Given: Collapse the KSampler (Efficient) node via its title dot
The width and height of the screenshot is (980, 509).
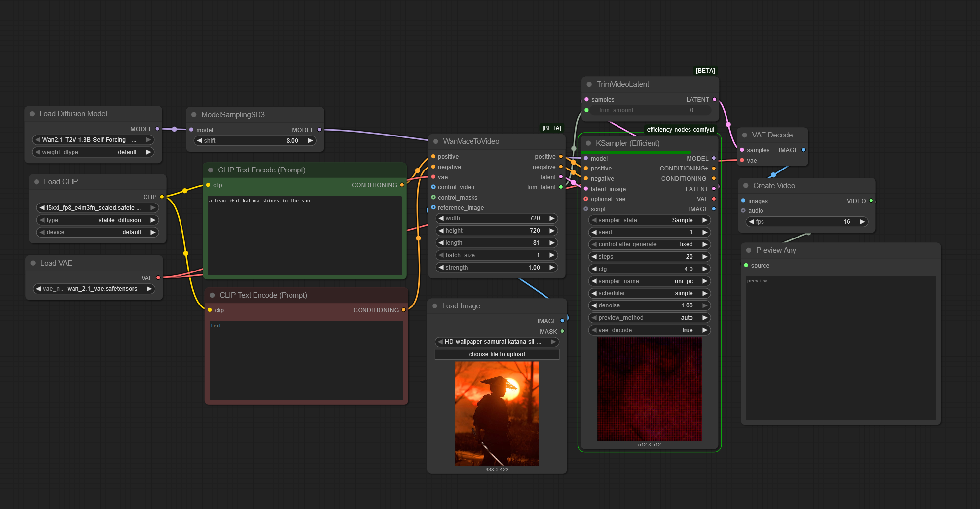Looking at the screenshot, I should pos(588,143).
